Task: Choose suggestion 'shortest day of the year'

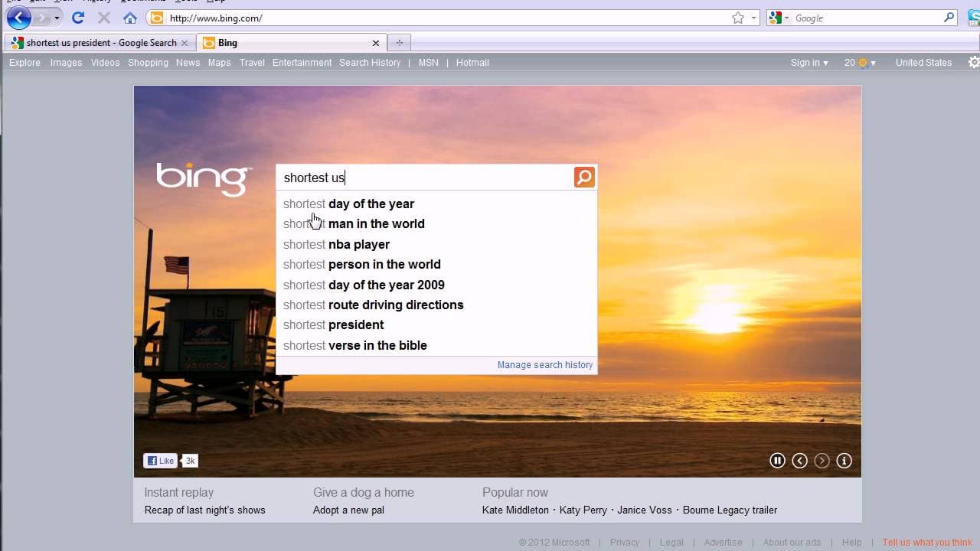Action: pos(436,204)
